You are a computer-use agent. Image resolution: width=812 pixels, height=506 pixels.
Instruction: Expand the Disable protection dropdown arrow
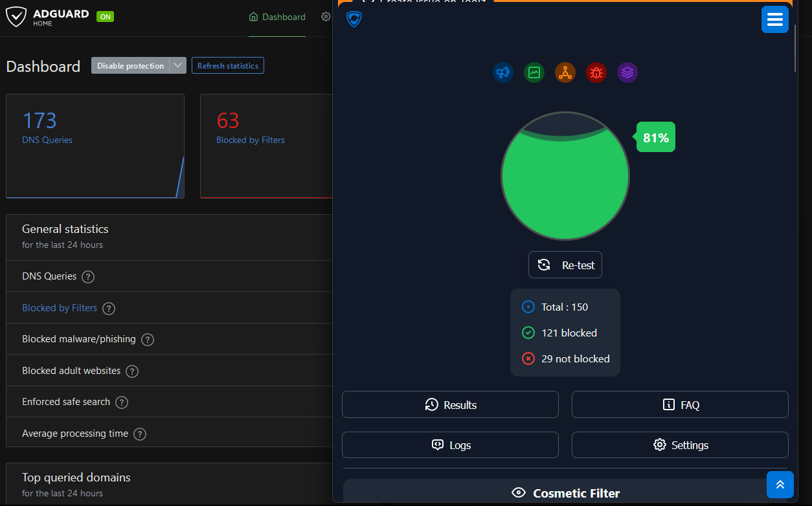[x=178, y=65]
